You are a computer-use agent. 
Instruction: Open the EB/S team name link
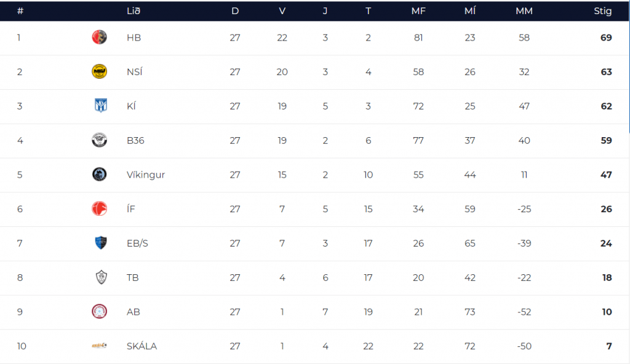click(x=137, y=243)
